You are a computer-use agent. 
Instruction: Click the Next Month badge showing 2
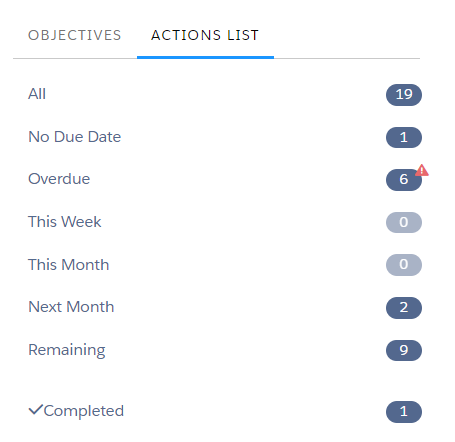pyautogui.click(x=404, y=308)
